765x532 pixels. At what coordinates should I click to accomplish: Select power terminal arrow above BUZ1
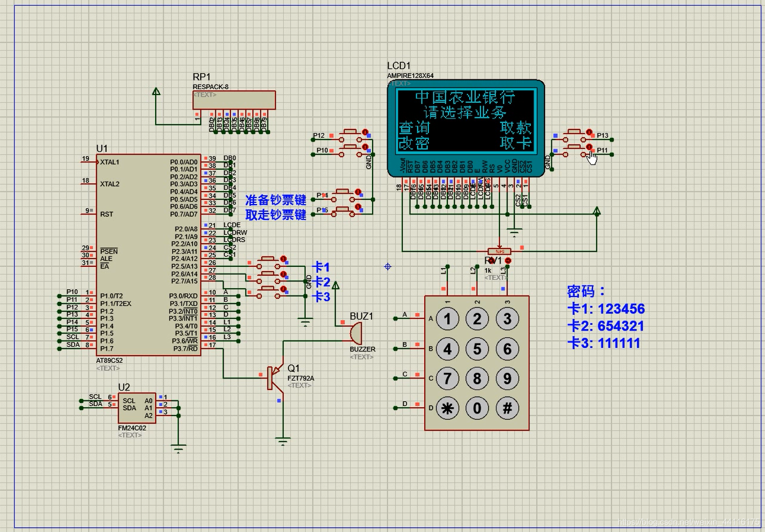[335, 285]
